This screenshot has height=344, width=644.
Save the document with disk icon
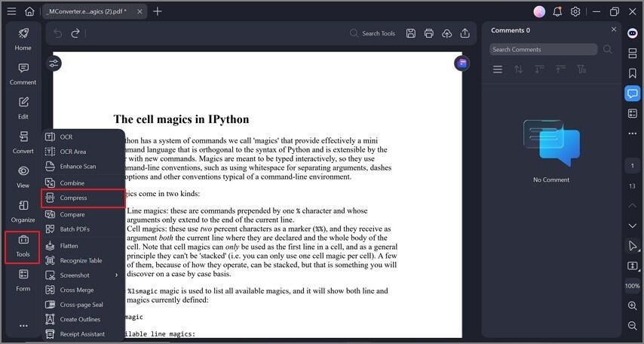(x=411, y=33)
